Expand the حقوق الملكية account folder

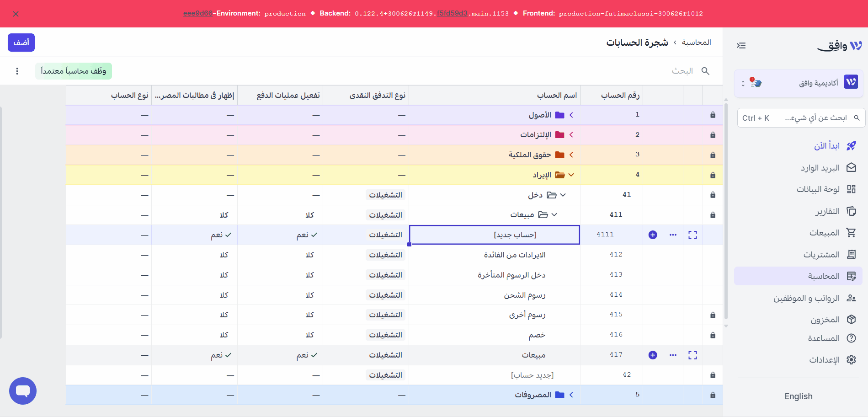pyautogui.click(x=571, y=155)
